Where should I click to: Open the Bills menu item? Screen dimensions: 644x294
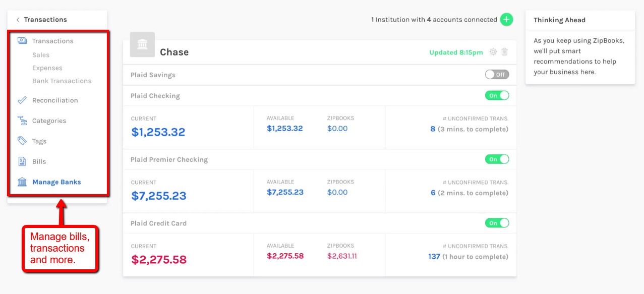39,161
